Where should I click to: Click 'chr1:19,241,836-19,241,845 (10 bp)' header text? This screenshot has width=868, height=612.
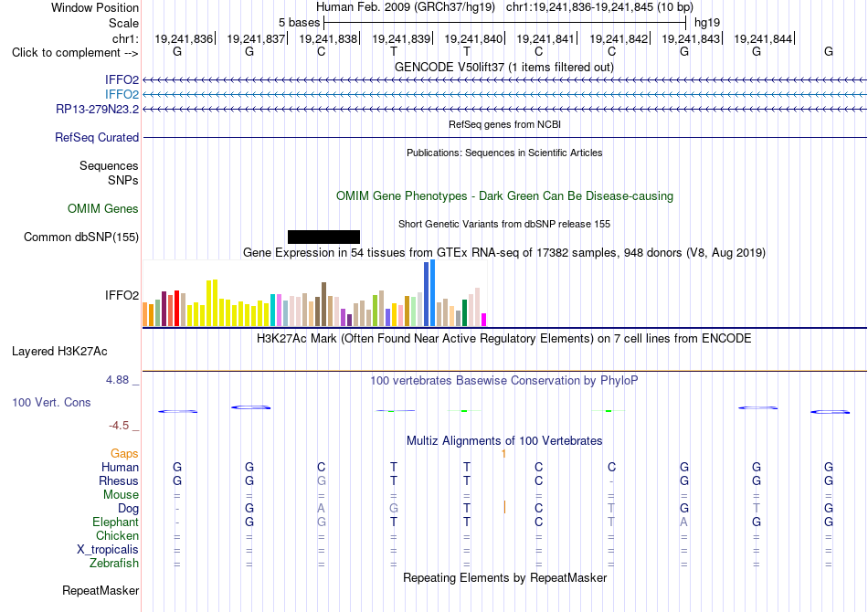[599, 7]
